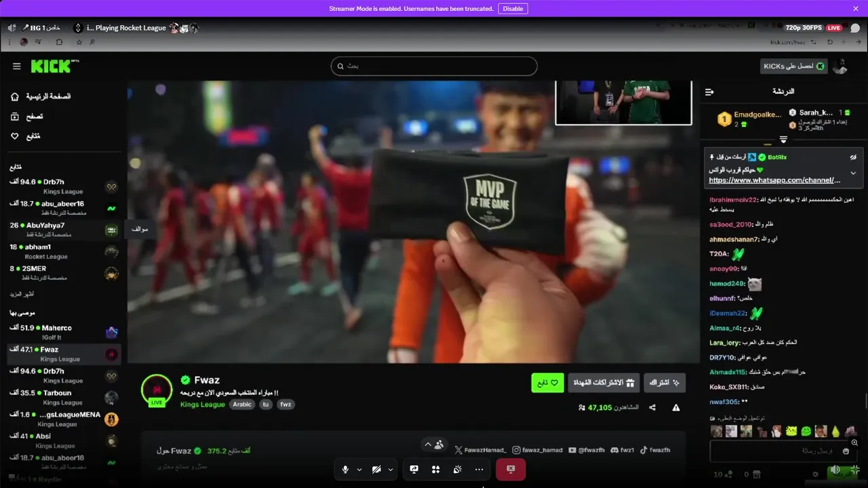Open the Kick hamburger menu
Viewport: 868px width, 488px height.
point(17,66)
